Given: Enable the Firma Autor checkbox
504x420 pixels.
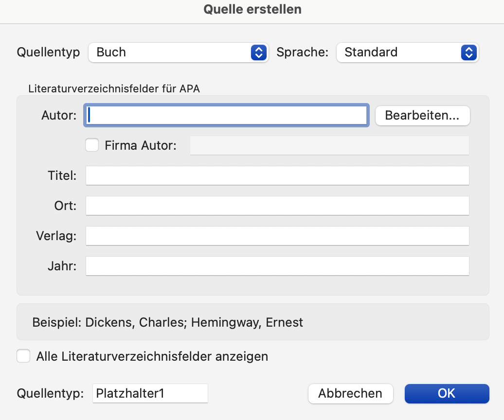Looking at the screenshot, I should (92, 145).
